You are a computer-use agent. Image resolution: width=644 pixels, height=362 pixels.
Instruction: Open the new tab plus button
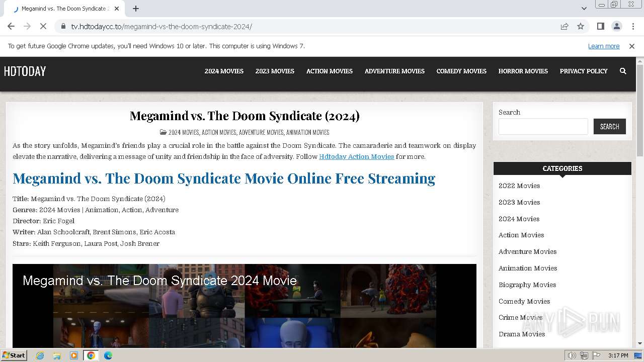click(x=136, y=9)
